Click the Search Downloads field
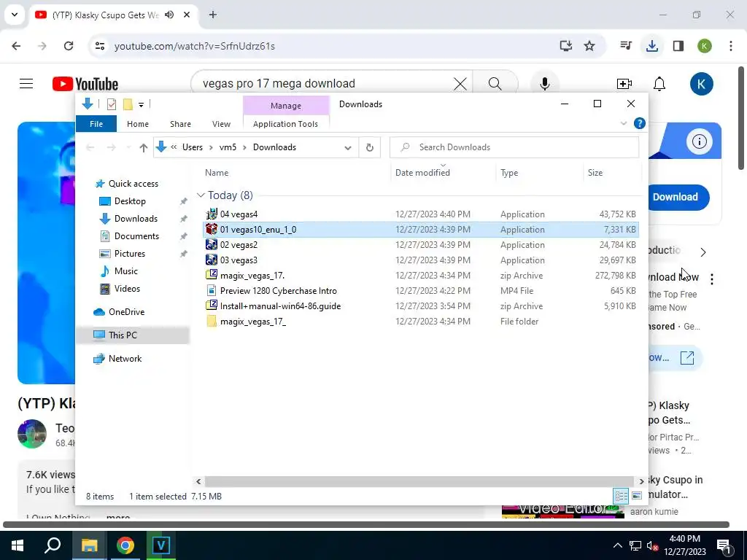The image size is (747, 560). coord(514,147)
